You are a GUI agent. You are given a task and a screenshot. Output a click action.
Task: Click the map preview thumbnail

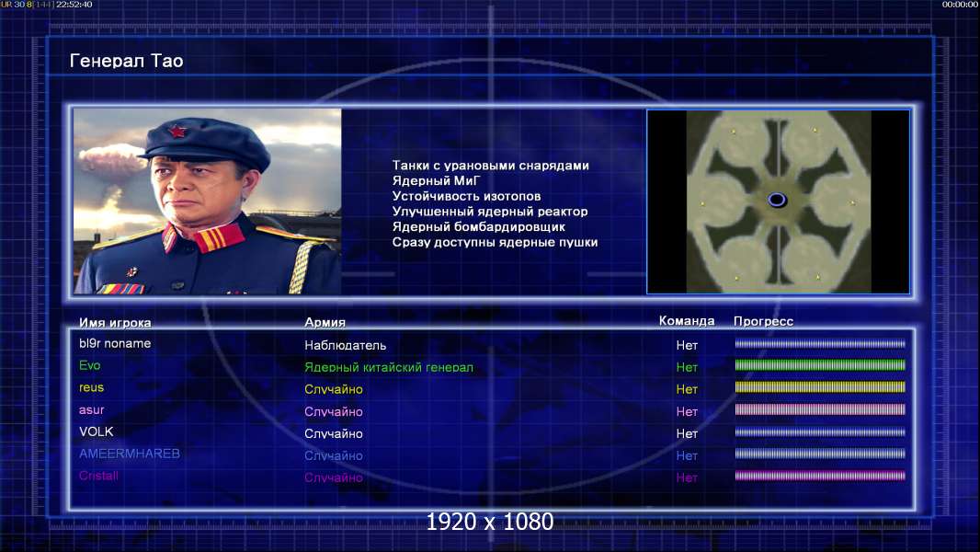tap(778, 201)
